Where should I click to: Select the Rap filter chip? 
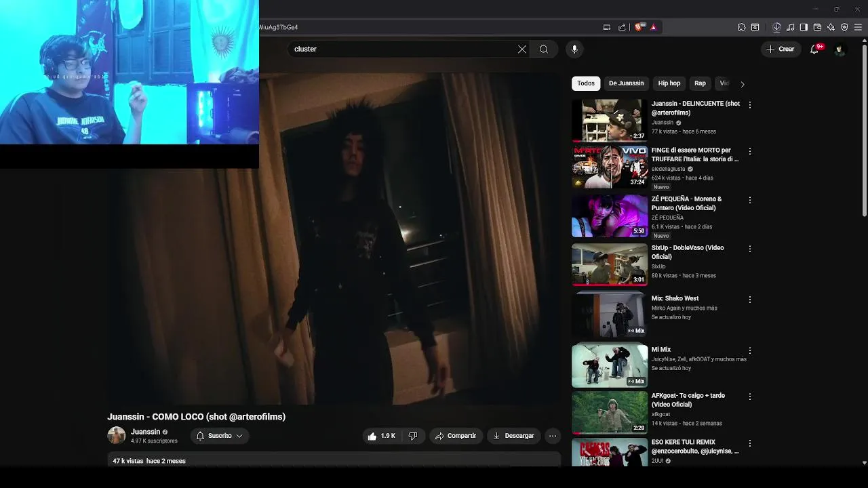click(700, 83)
